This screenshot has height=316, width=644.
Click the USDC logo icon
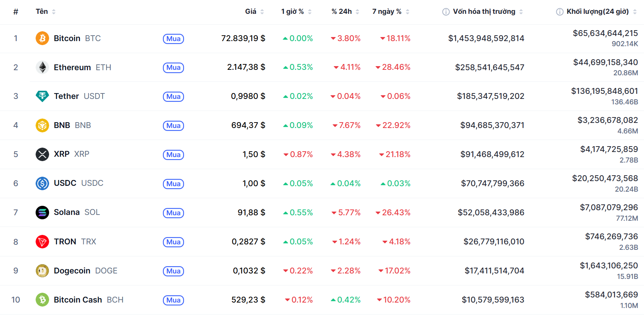pos(42,183)
